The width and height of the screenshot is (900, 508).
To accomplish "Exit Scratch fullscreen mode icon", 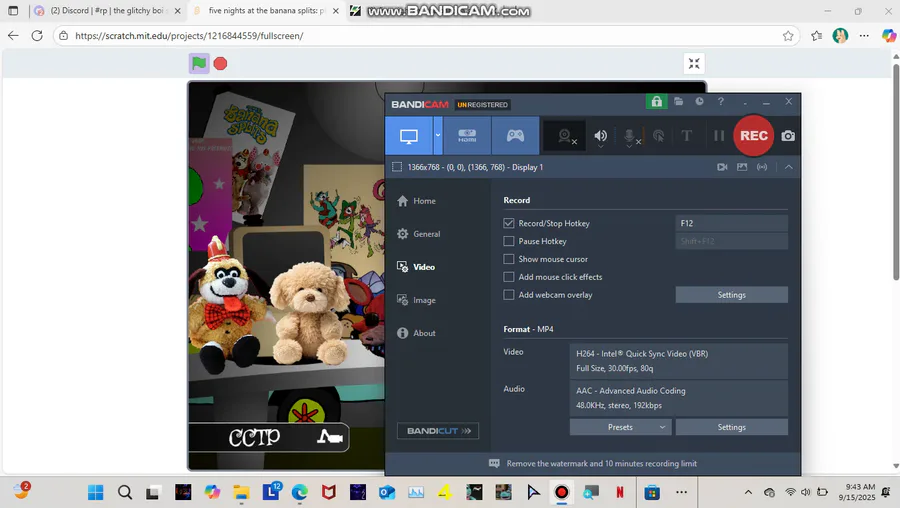I will 694,63.
